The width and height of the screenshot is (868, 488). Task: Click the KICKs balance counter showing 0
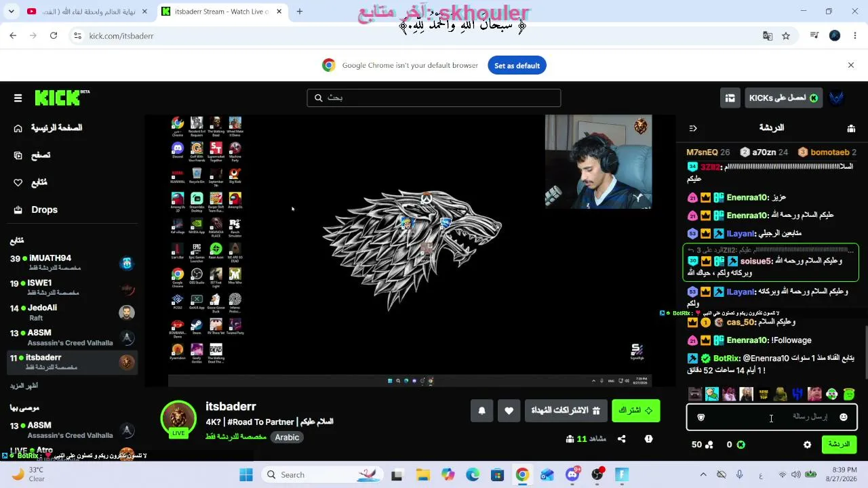coord(736,445)
